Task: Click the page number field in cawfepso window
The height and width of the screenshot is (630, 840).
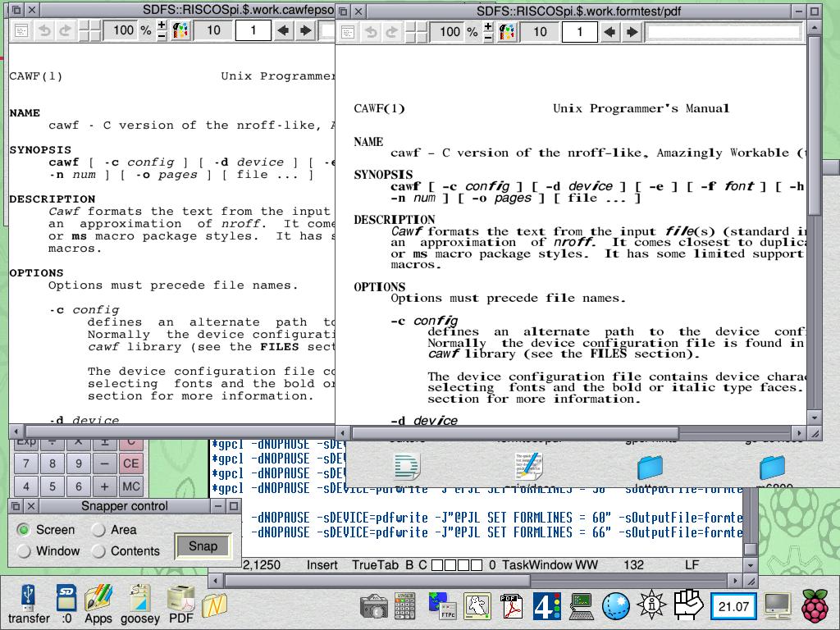Action: 253,30
